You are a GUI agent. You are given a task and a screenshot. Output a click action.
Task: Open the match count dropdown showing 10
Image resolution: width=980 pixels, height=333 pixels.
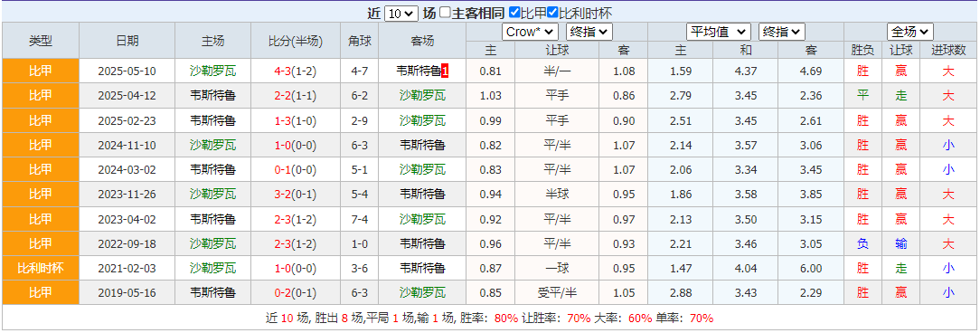[x=400, y=13]
